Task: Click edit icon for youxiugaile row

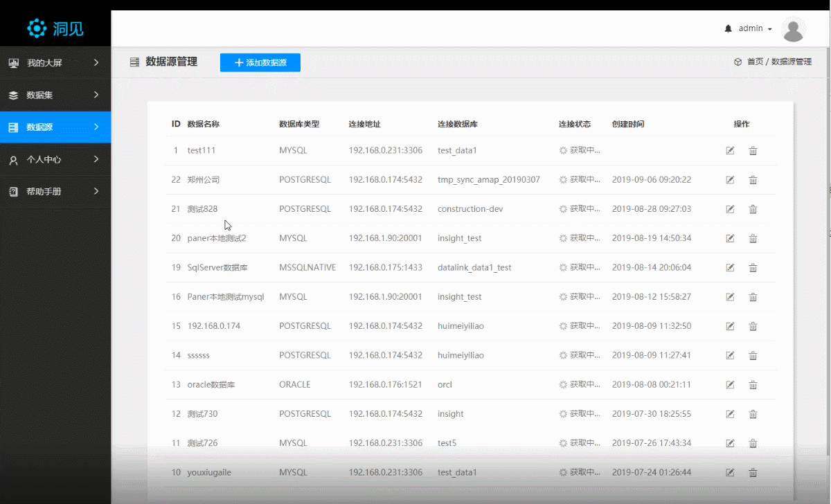Action: 730,473
